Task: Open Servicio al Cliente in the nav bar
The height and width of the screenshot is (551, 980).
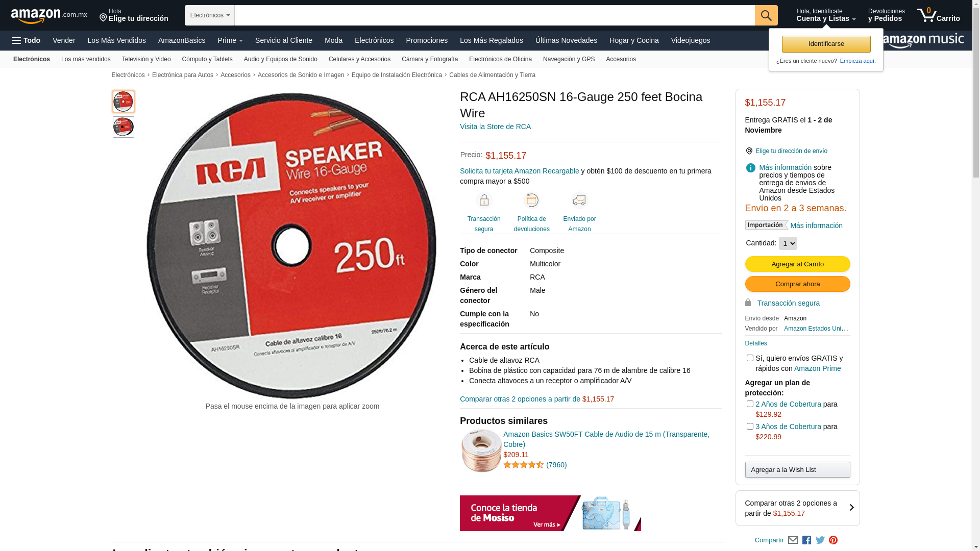Action: (x=284, y=40)
